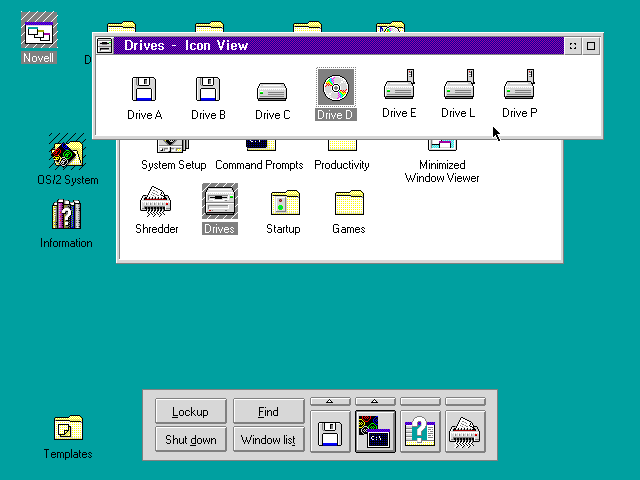Click the Lockup button in LaunchPad
Image resolution: width=640 pixels, height=480 pixels.
(x=191, y=411)
